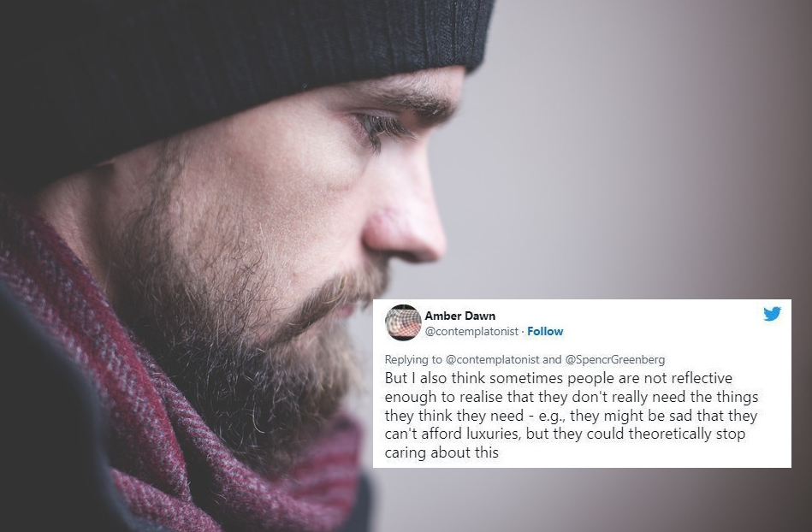
Task: Click the dark coat in photo corner
Action: pyautogui.click(x=46, y=440)
